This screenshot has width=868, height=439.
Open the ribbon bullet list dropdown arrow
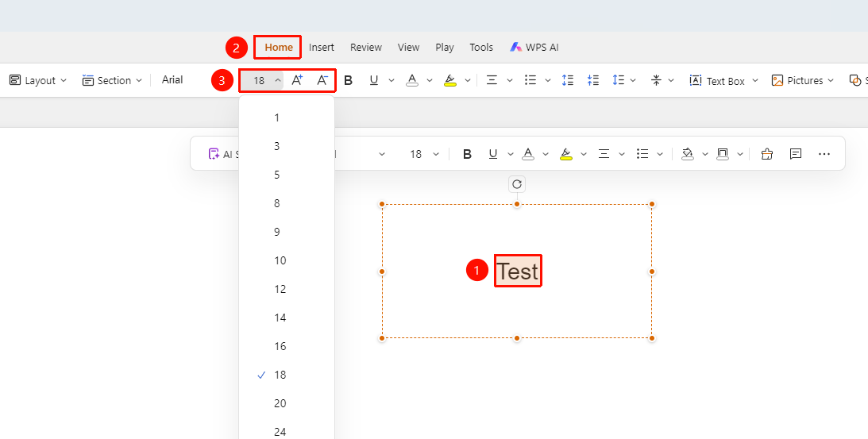pos(548,81)
